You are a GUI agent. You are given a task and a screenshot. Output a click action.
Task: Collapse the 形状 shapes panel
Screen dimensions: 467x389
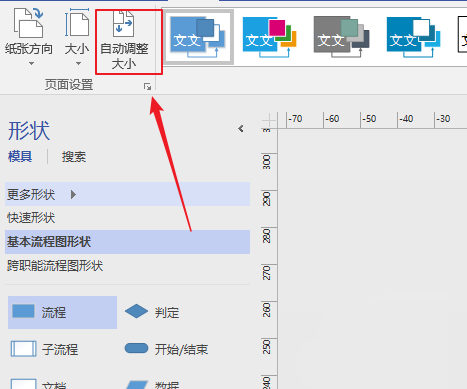pos(241,128)
